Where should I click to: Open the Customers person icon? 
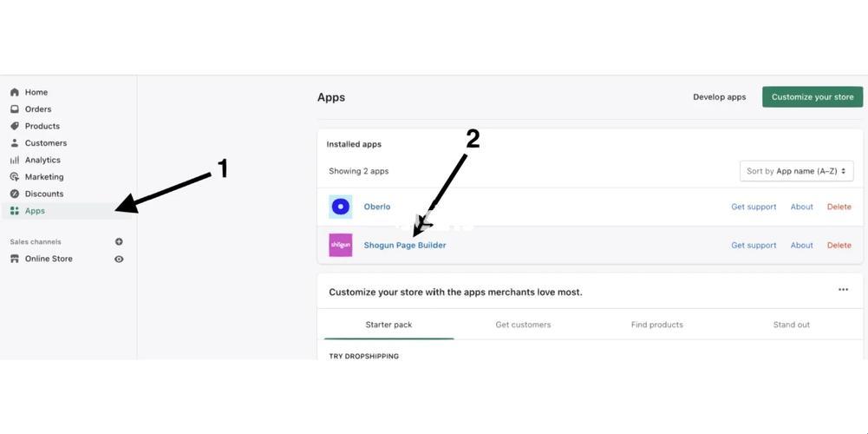tap(15, 143)
